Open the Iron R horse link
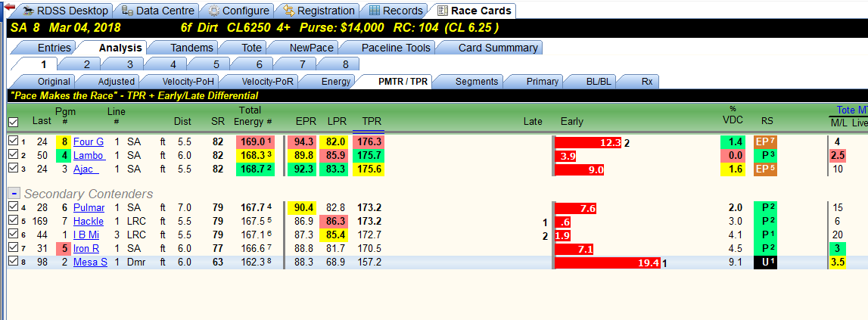 [88, 249]
